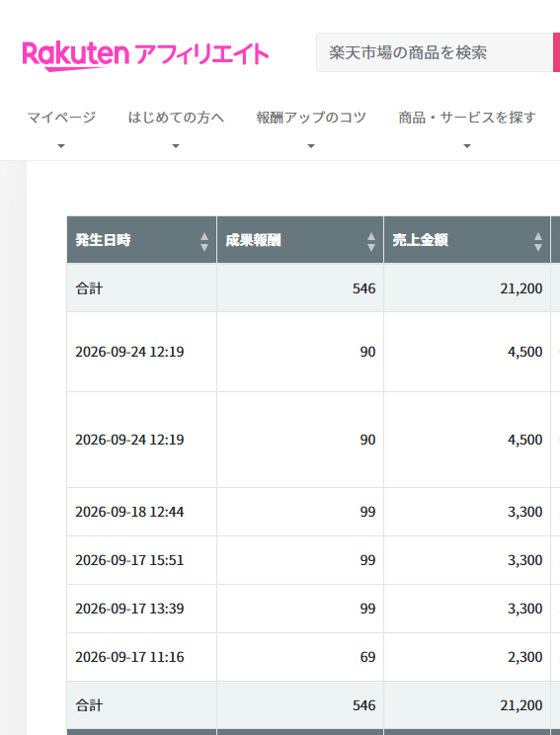
Task: Click the 99 reward in the 2026-09-18 row
Action: tap(300, 512)
